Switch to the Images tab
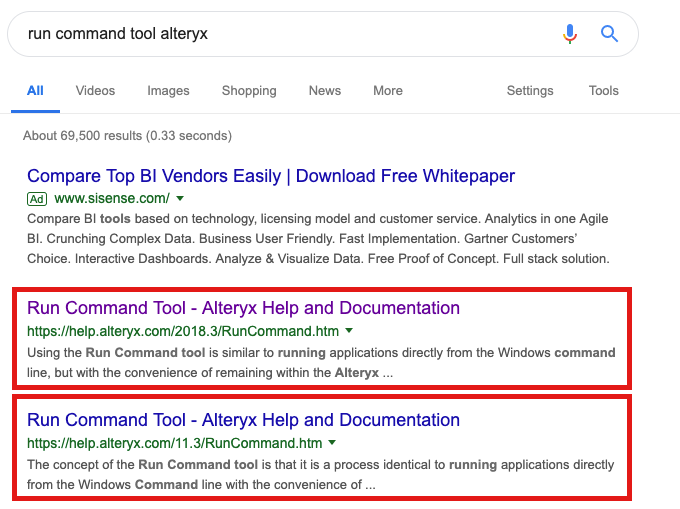 click(168, 91)
